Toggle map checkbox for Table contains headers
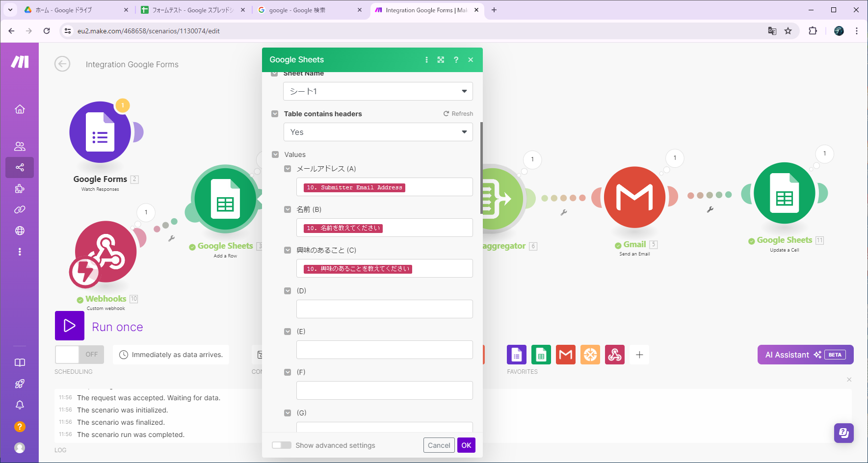 pyautogui.click(x=275, y=114)
